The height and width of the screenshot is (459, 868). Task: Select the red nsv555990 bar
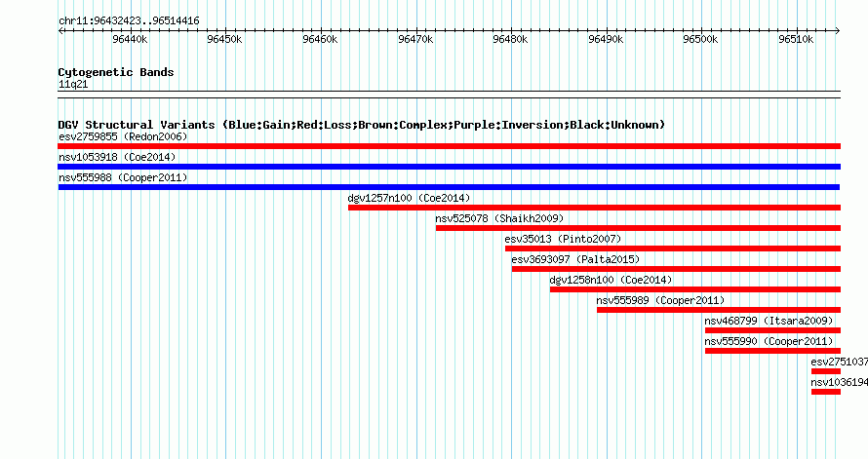[x=772, y=351]
